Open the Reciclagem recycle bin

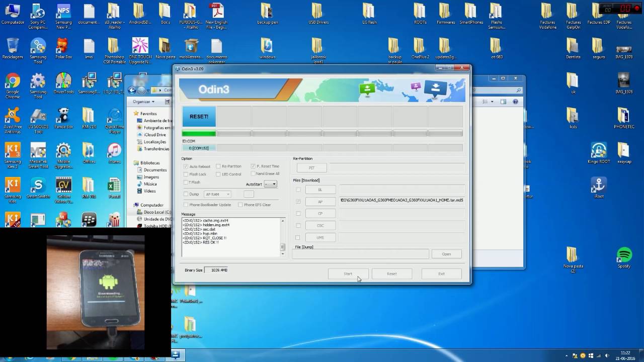click(x=13, y=49)
